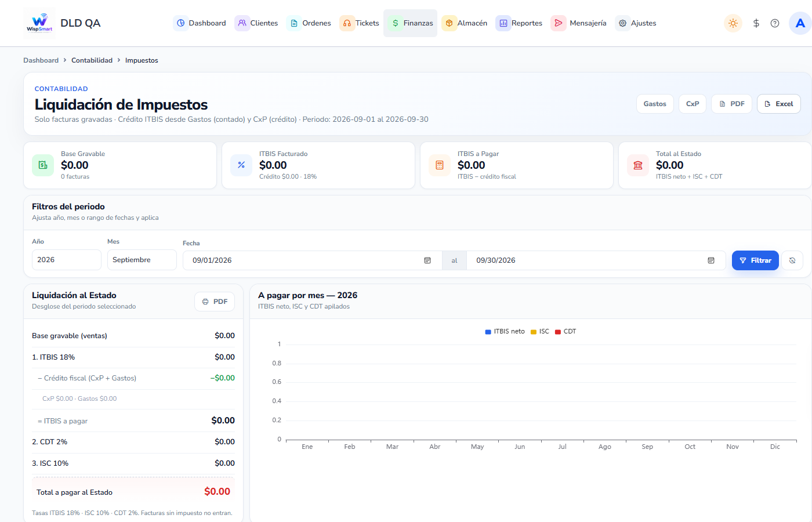
Task: Open the Año dropdown showing 2026
Action: point(67,260)
